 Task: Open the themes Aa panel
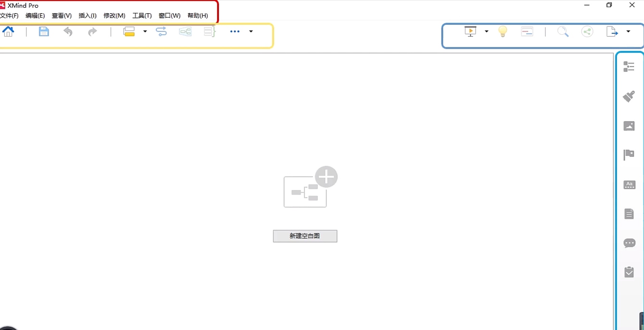[x=629, y=185]
